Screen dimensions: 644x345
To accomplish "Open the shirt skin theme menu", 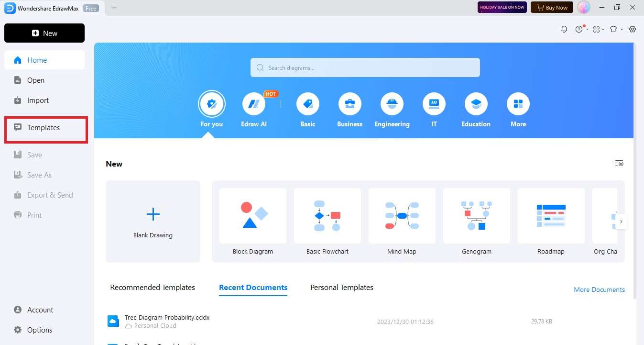I will click(613, 29).
